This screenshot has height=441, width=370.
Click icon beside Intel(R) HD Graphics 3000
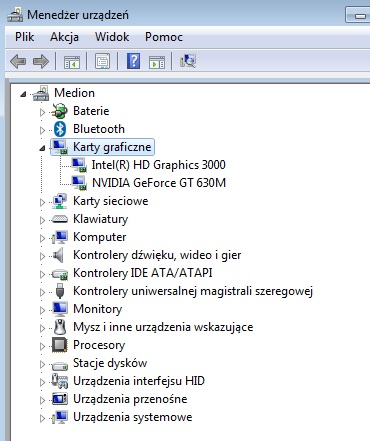pyautogui.click(x=79, y=165)
